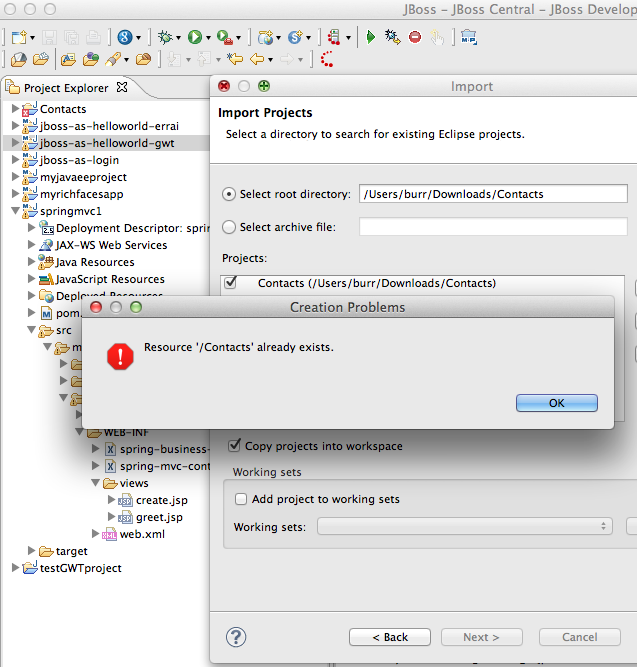
Task: Click the Back button in Import dialog
Action: pos(390,637)
